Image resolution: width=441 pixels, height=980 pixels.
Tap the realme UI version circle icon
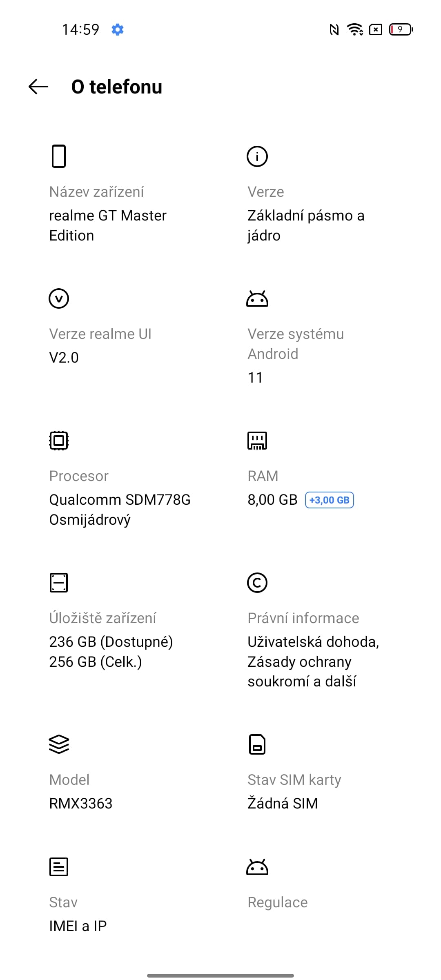59,298
